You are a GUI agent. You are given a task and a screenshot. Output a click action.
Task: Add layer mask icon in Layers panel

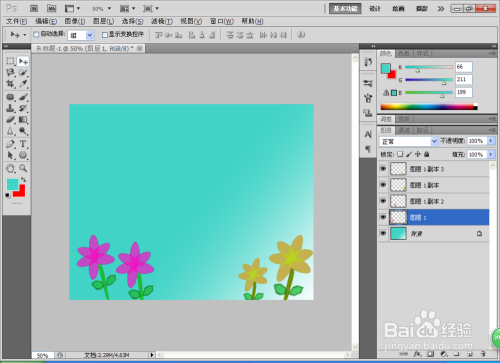click(x=430, y=354)
